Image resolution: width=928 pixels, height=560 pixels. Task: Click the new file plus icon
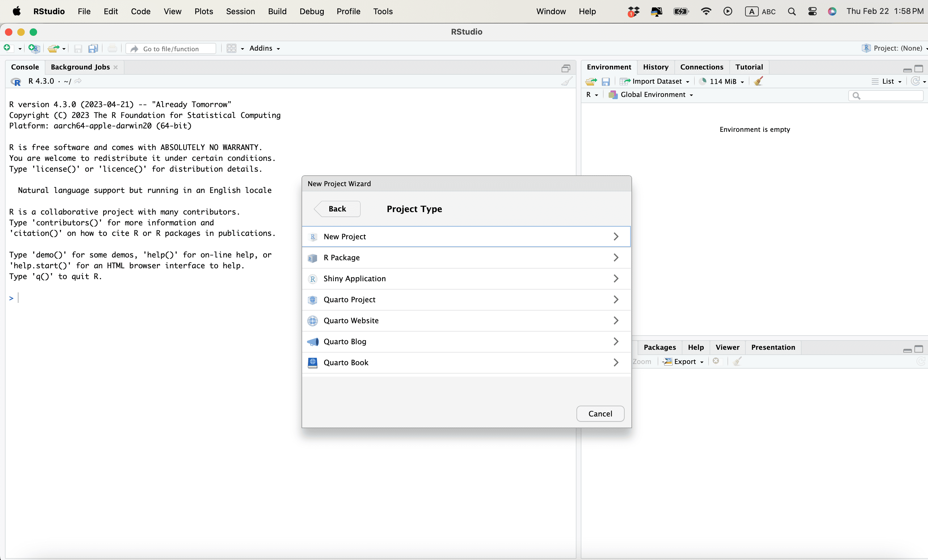tap(7, 48)
